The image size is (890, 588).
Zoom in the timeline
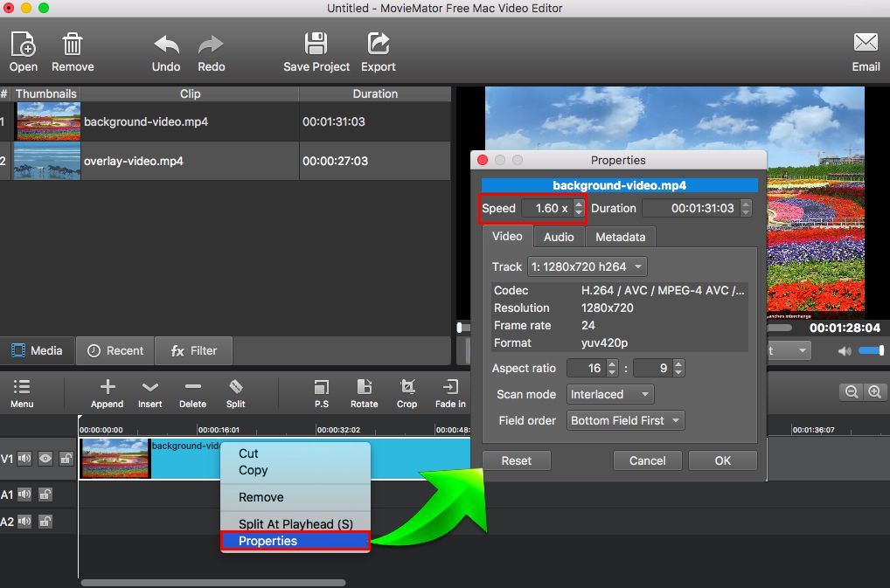point(874,391)
